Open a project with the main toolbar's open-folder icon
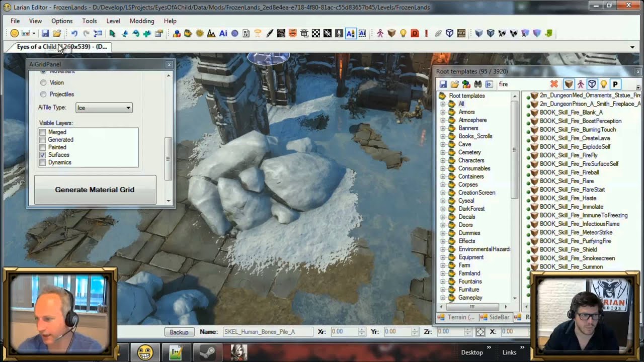This screenshot has height=362, width=644. 57,33
